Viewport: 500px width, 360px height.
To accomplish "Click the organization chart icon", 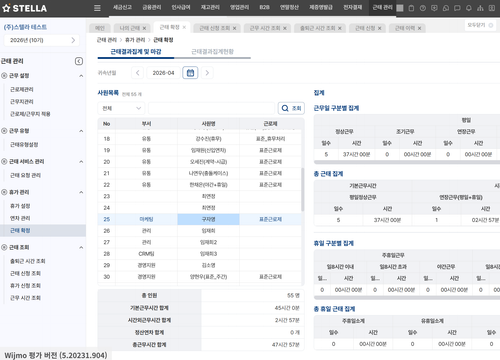I will pyautogui.click(x=480, y=8).
